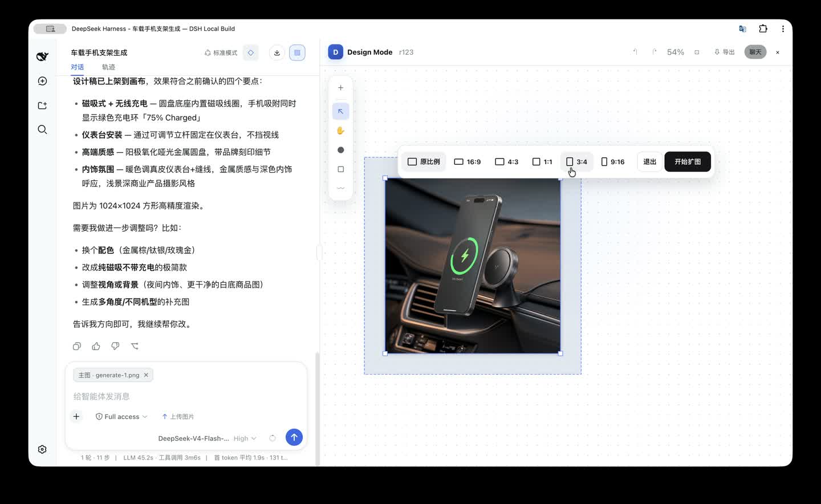Undo the last canvas action
Image resolution: width=821 pixels, height=504 pixels.
[x=635, y=52]
